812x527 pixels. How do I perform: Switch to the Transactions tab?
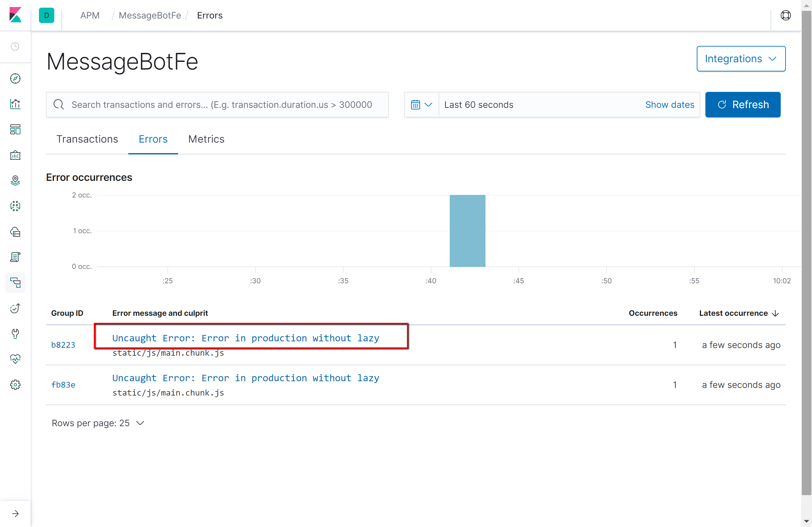click(x=87, y=139)
